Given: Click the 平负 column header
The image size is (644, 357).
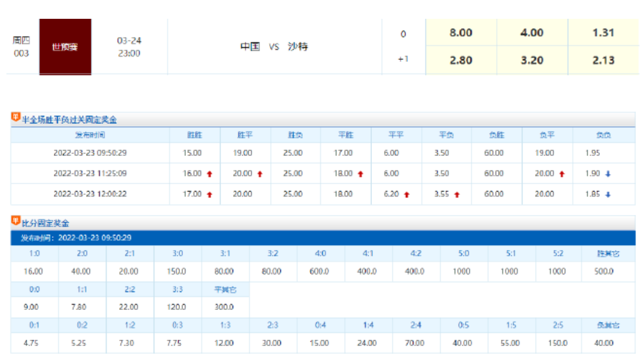Looking at the screenshot, I should 447,135.
